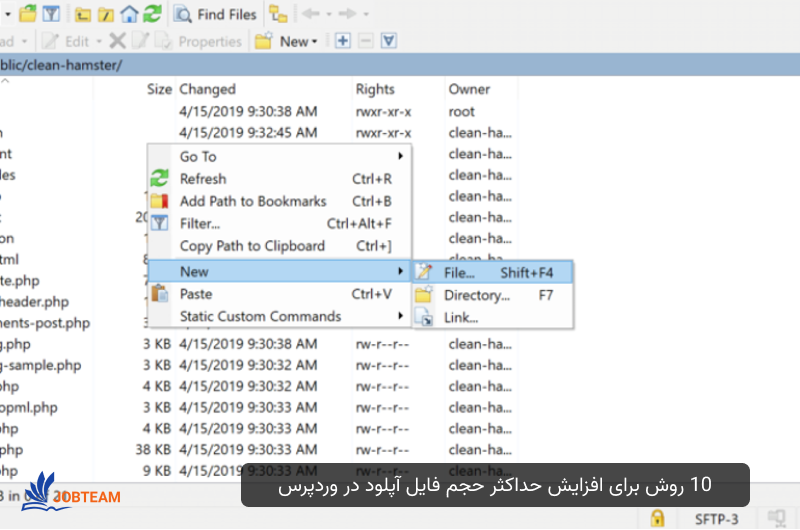Sort files by the Size column
The image size is (800, 530).
tap(159, 89)
